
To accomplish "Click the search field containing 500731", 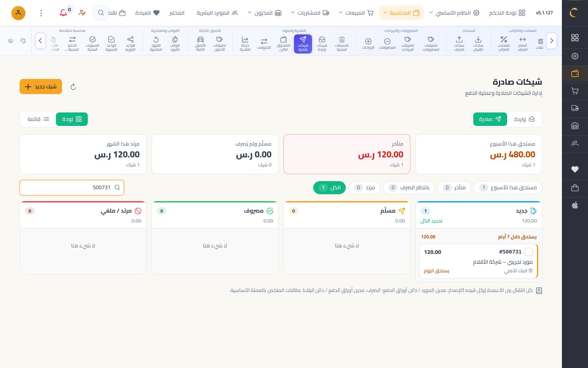I will pos(72,188).
